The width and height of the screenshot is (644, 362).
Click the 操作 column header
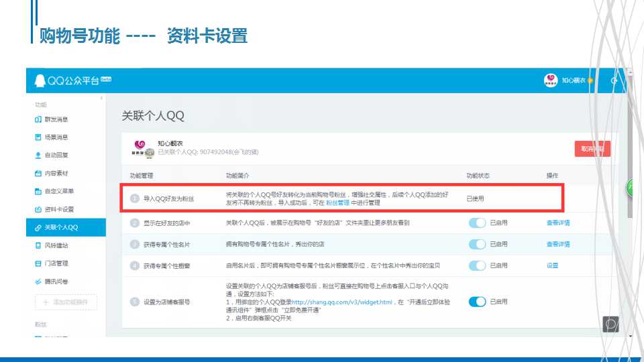click(552, 176)
